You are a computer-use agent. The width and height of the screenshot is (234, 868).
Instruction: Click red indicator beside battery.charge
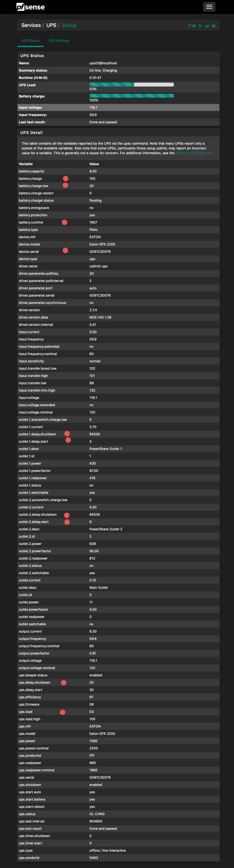66,179
